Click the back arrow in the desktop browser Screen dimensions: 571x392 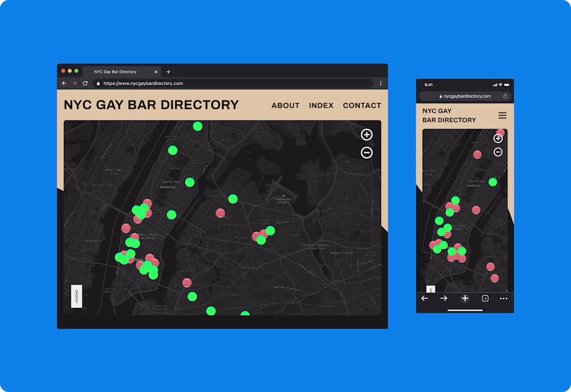[x=64, y=83]
